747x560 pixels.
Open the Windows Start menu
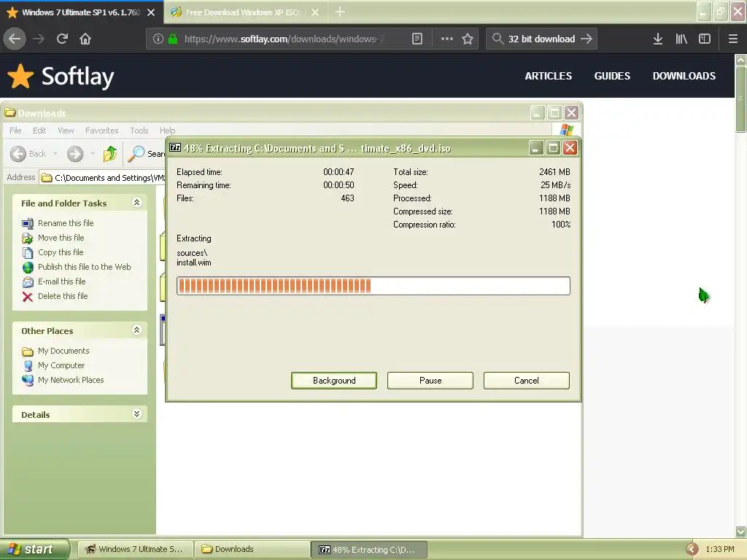click(34, 549)
